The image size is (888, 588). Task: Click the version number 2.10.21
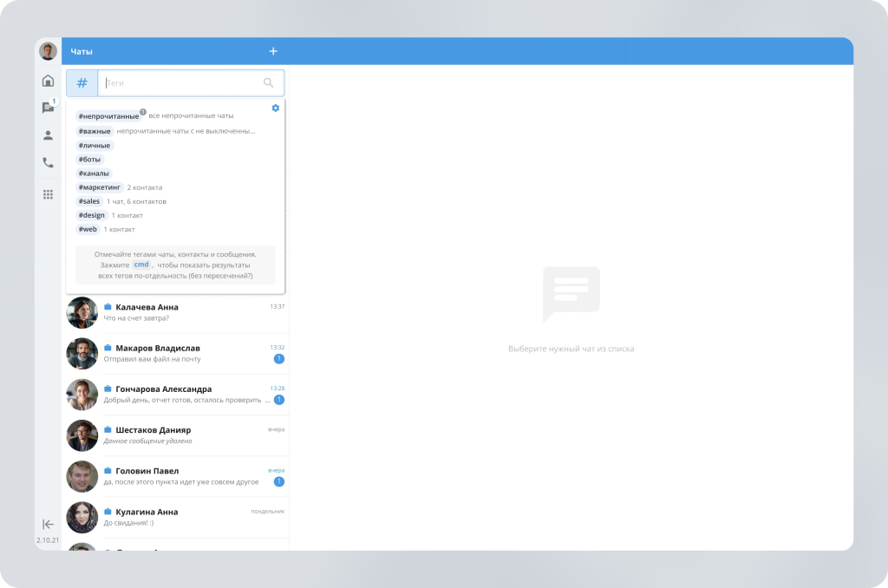(48, 540)
